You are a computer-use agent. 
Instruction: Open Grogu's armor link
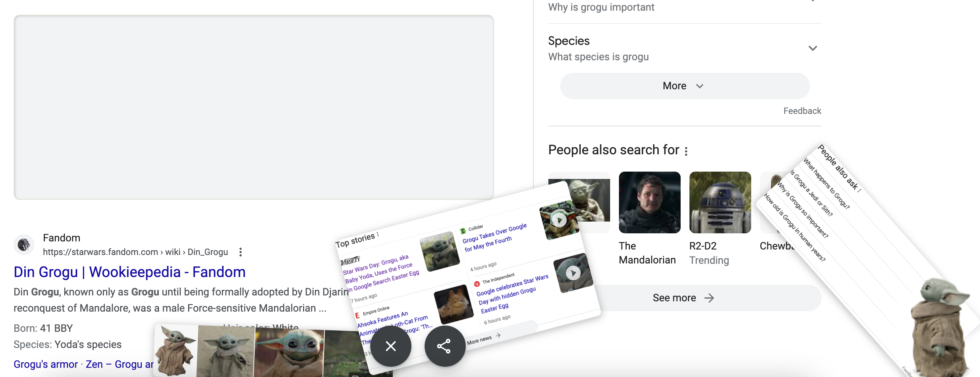[46, 364]
